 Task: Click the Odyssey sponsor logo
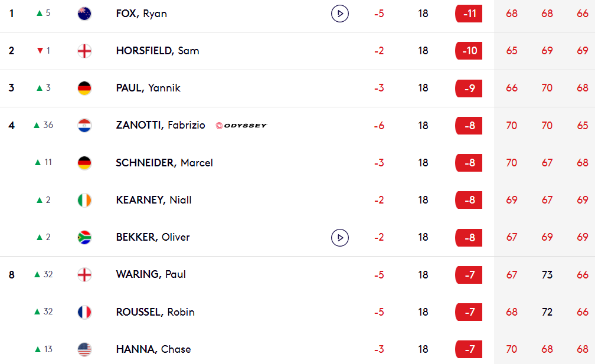click(x=241, y=126)
